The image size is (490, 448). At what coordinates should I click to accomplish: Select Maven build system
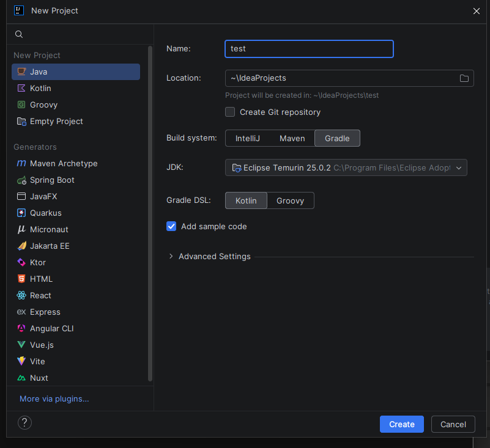coord(292,139)
